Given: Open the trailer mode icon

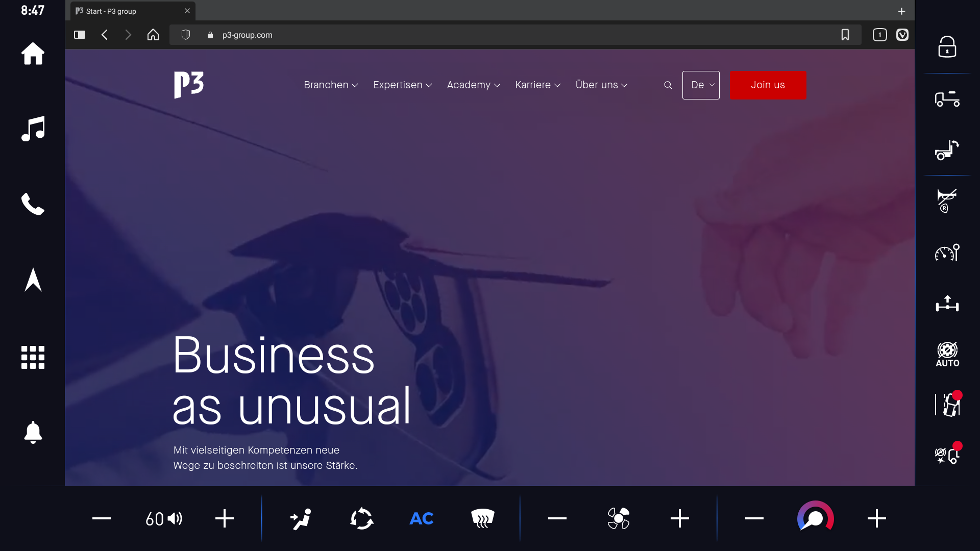Looking at the screenshot, I should click(947, 98).
